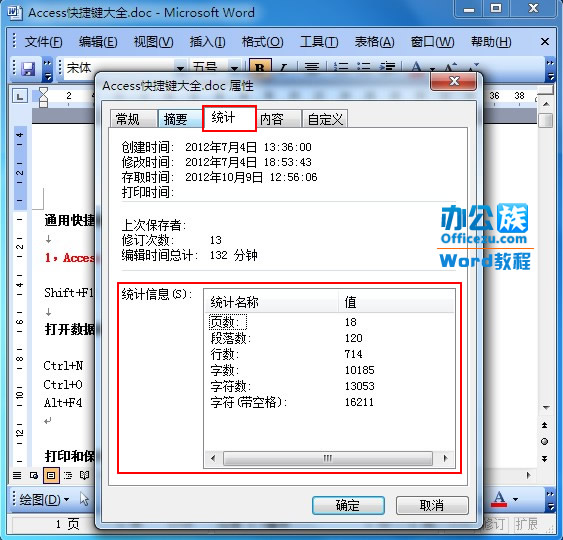Click Next page double-arrow button
563x540 pixels.
(x=545, y=459)
